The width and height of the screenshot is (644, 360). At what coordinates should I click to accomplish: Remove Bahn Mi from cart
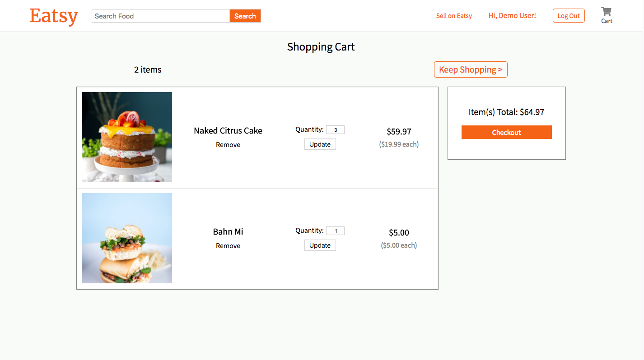[x=228, y=245]
